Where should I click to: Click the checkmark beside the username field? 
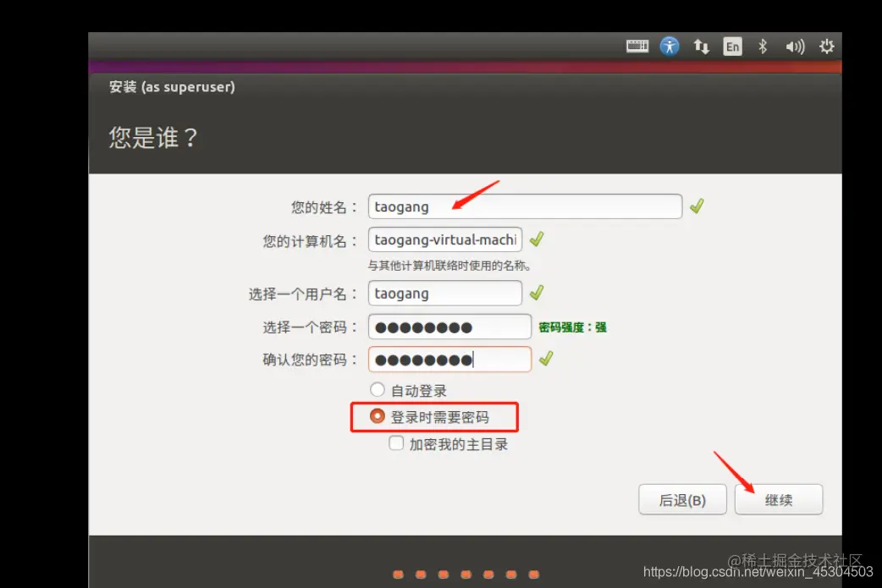click(537, 293)
